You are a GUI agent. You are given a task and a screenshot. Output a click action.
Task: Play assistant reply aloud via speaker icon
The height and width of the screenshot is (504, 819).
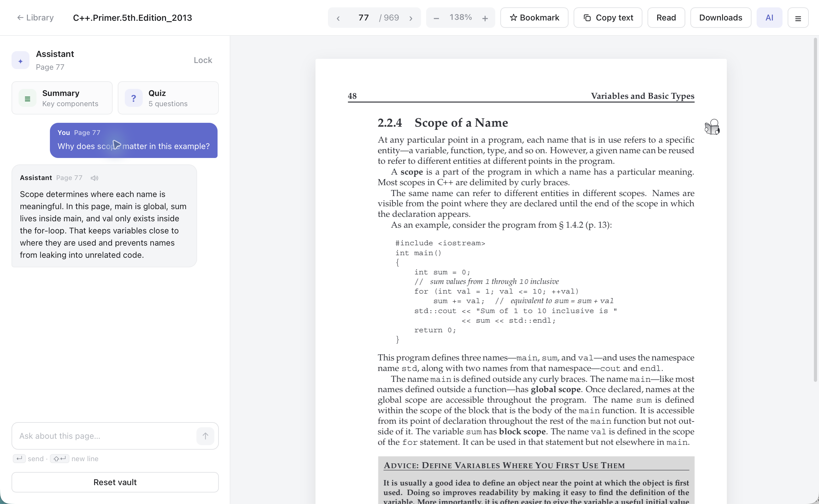[94, 178]
